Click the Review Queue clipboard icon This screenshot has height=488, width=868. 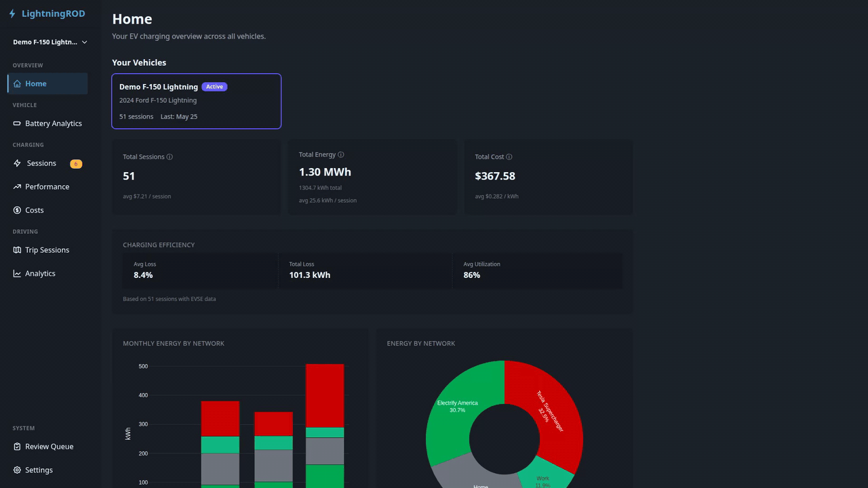17,447
